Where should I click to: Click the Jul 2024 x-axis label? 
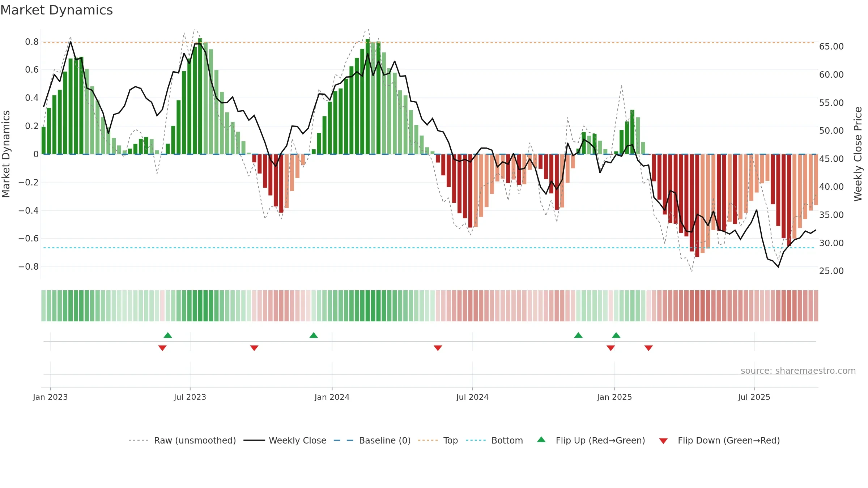(472, 397)
